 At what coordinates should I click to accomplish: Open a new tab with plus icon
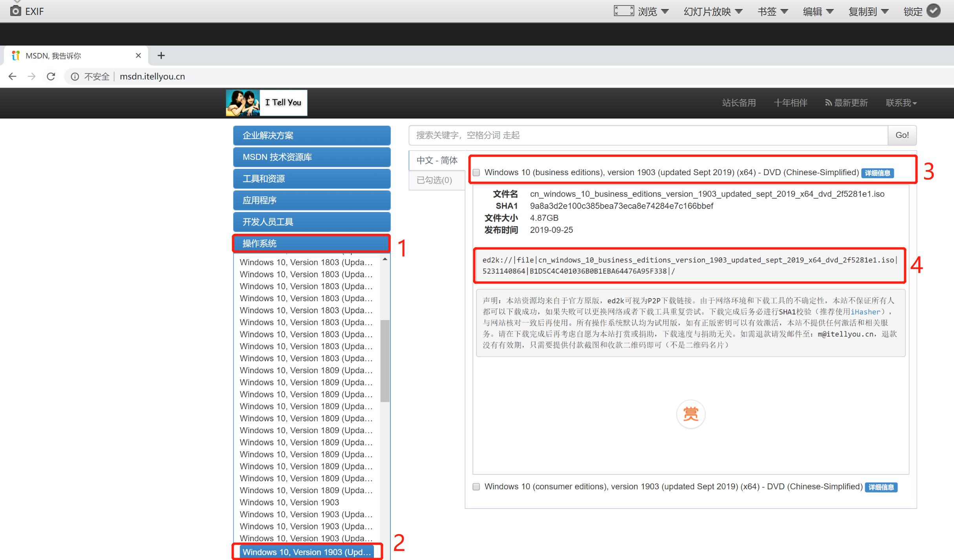(161, 56)
